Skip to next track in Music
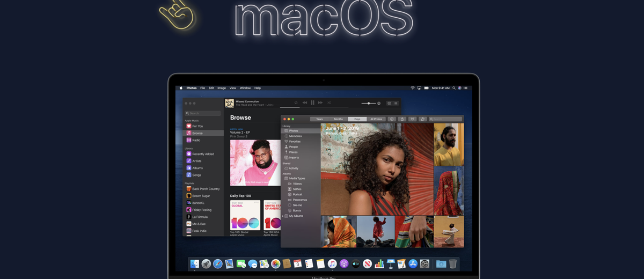 (320, 102)
